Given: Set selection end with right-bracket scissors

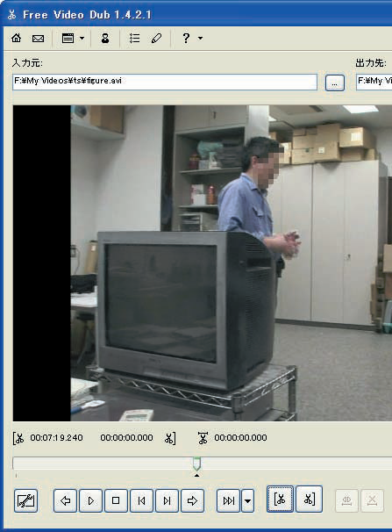Looking at the screenshot, I should click(309, 500).
